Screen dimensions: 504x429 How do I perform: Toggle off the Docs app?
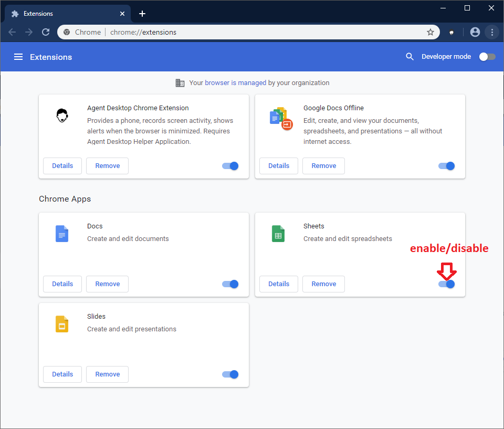[230, 284]
